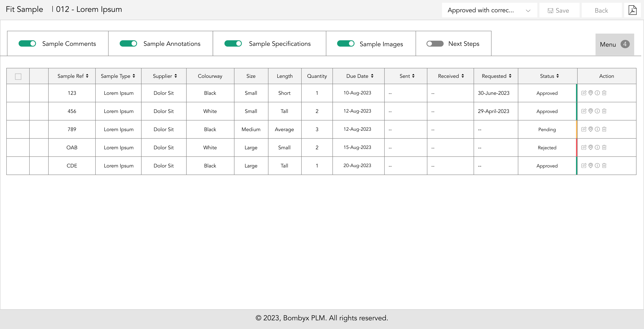Click the Medium size cell
This screenshot has height=329, width=644.
(x=251, y=129)
